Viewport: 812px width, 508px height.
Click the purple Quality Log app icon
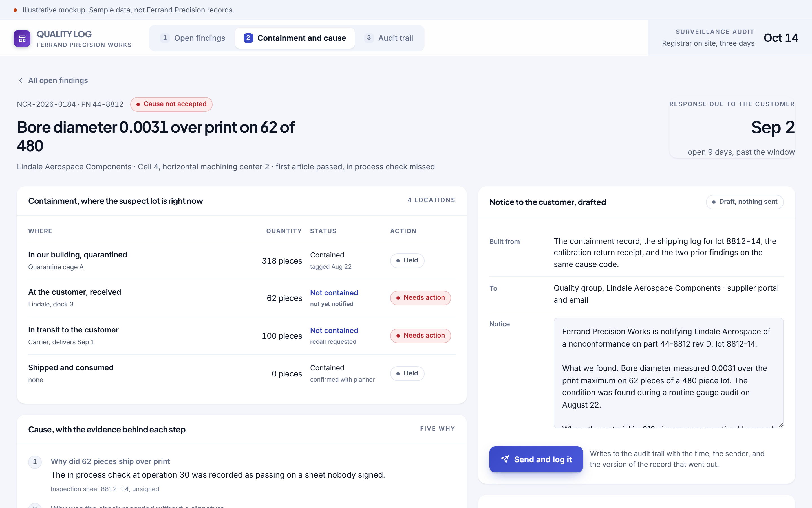click(x=22, y=38)
